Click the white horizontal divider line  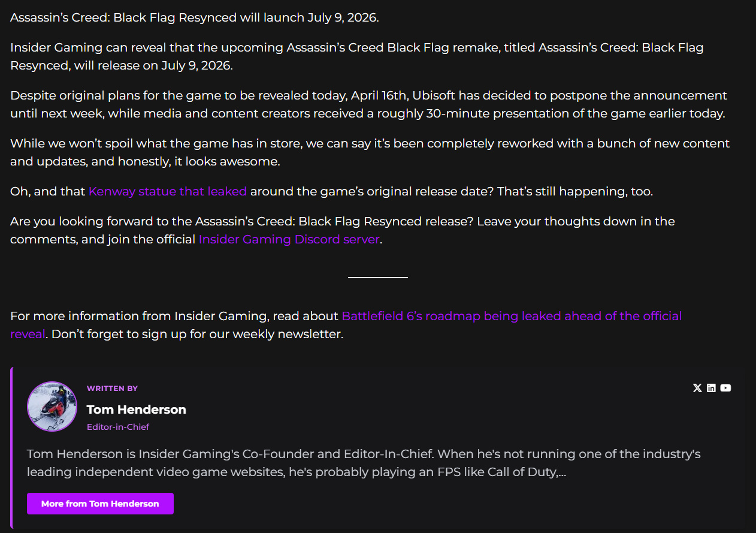(x=377, y=278)
